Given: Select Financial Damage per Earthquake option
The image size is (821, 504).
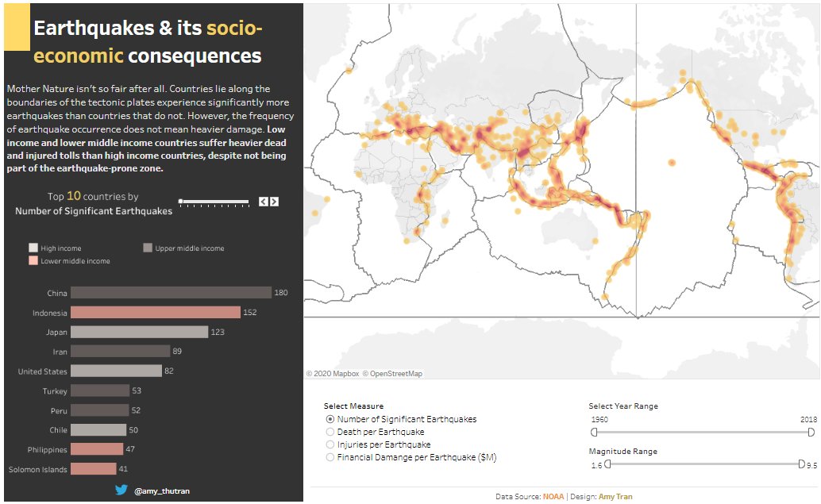Looking at the screenshot, I should [330, 457].
